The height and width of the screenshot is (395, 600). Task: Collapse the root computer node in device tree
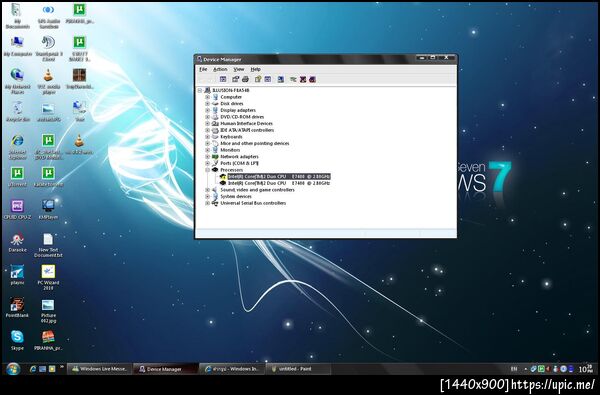point(200,90)
